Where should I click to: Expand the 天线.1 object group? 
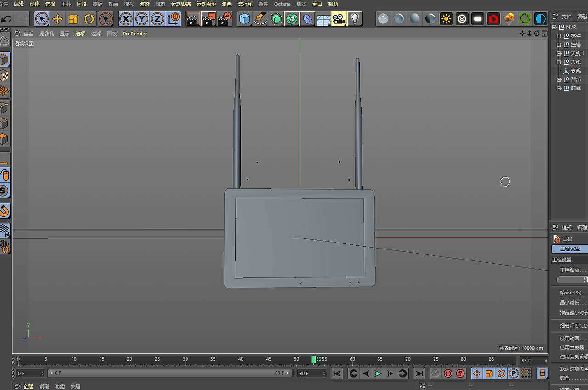[x=559, y=53]
